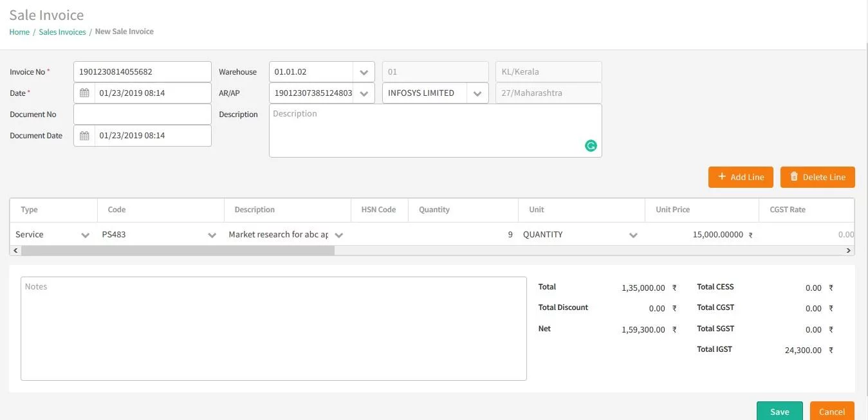
Task: Click the Grammarly icon in the Description box
Action: pyautogui.click(x=590, y=145)
